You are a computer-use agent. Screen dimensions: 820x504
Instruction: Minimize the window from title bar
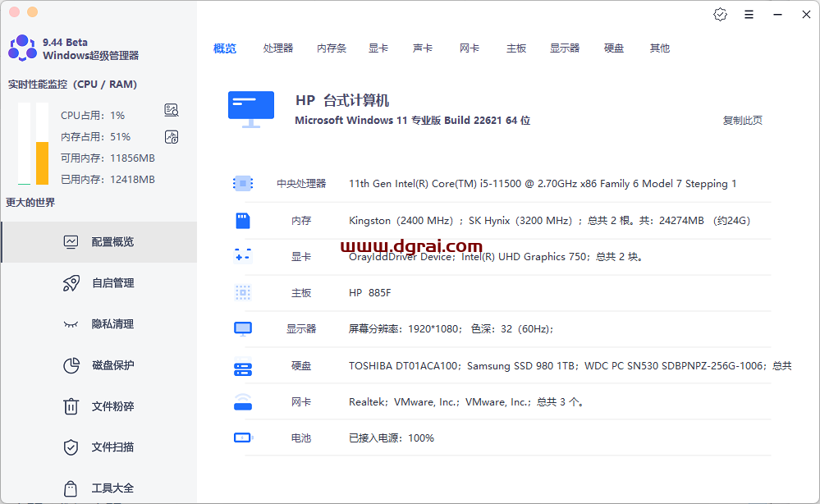[x=777, y=15]
